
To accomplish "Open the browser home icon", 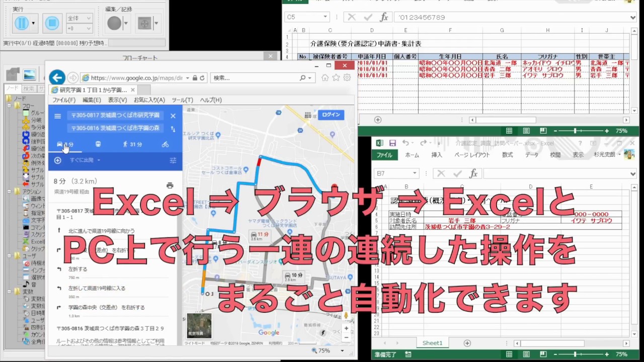I will point(326,77).
